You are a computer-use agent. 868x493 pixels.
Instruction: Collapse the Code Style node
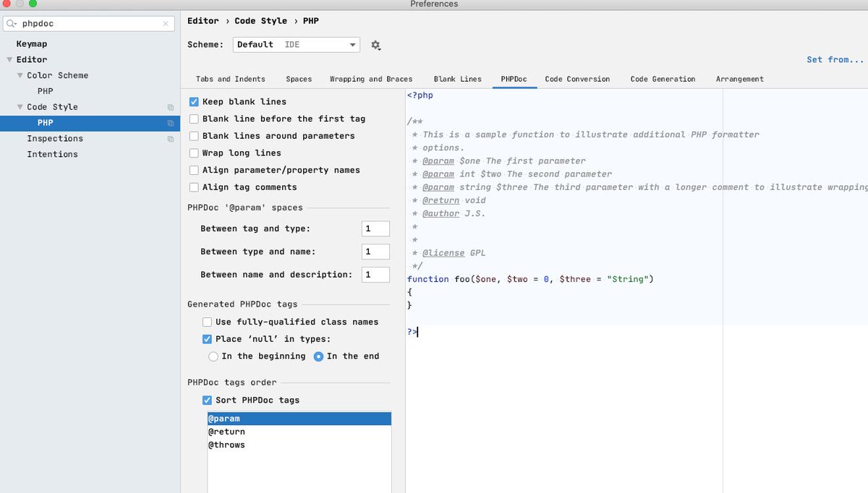coord(20,107)
